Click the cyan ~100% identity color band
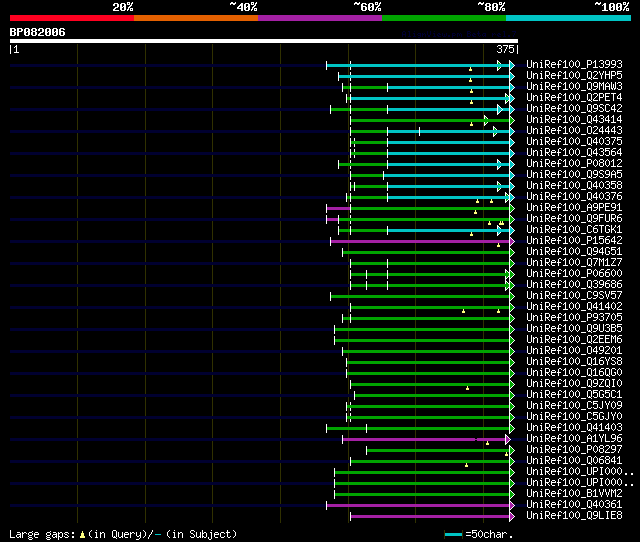640x542 pixels. click(x=569, y=18)
